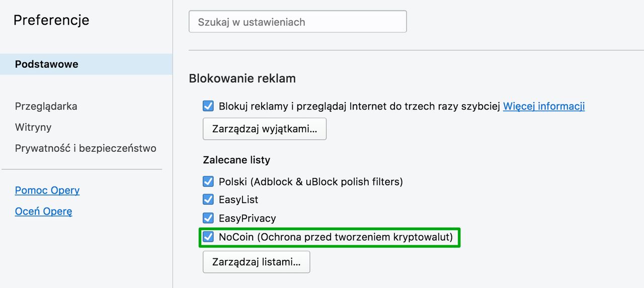Click the Zalecane listy subheading
The image size is (644, 288).
pyautogui.click(x=236, y=160)
